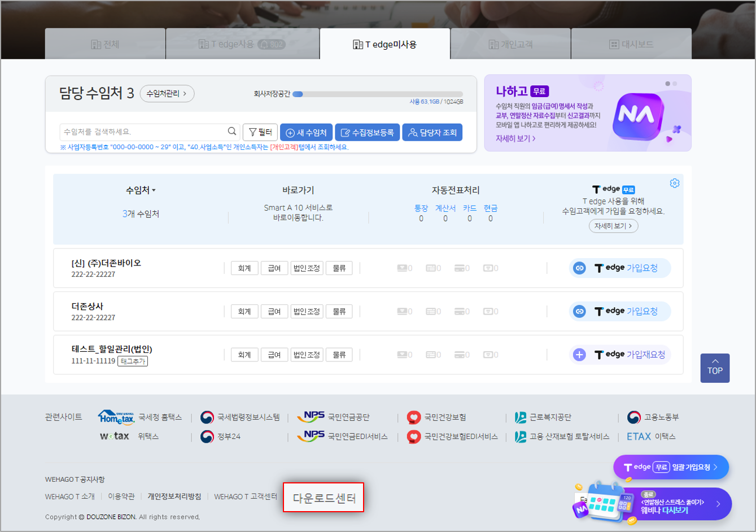
Task: Click 계산서 icon in 더존상사 row
Action: pyautogui.click(x=432, y=312)
